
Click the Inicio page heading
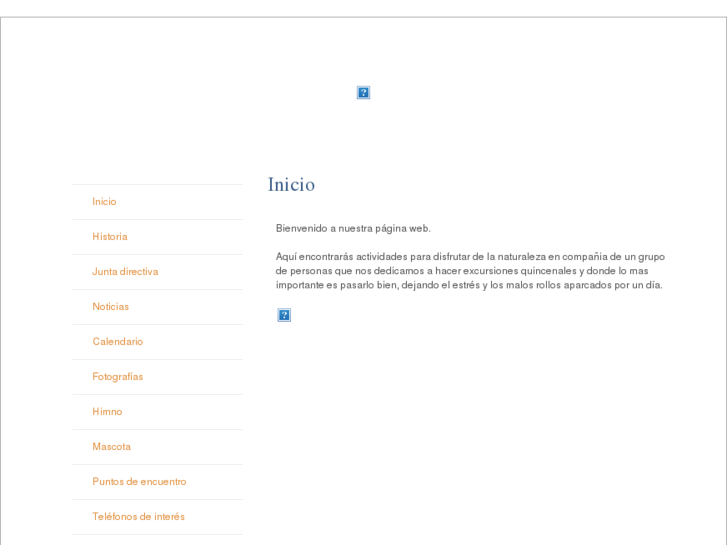[x=291, y=185]
